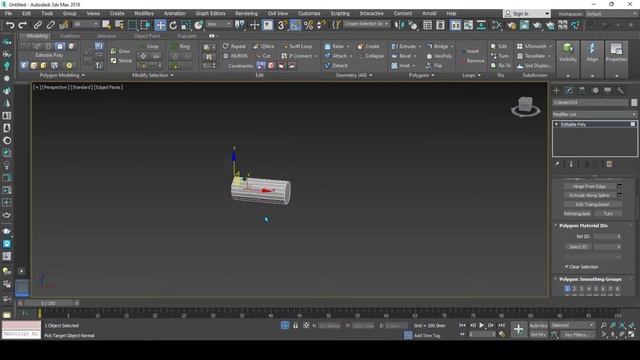Open the Material Editor icon
The image size is (640, 360).
(x=497, y=25)
